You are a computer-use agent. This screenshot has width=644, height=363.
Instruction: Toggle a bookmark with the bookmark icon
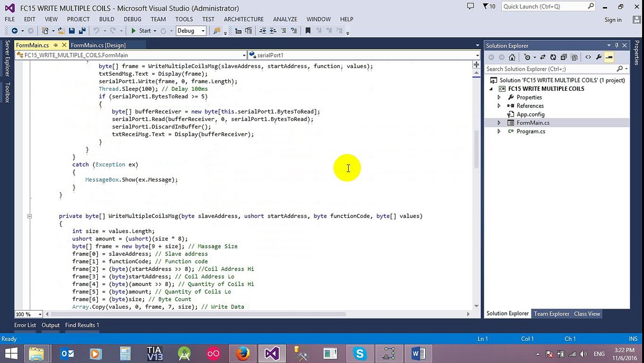point(308,31)
